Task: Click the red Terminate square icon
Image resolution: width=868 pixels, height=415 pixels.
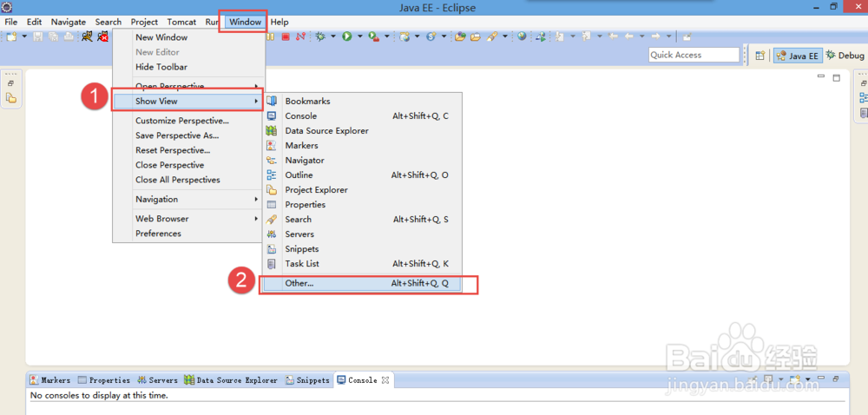Action: coord(286,36)
